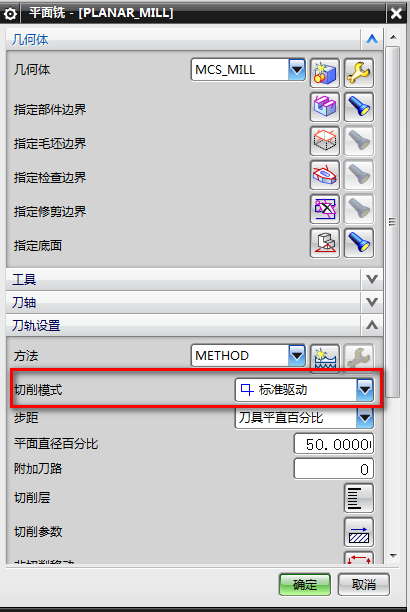Screen dimensions: 410x612
Task: Edit geometry using the wrench icon
Action: 359,73
